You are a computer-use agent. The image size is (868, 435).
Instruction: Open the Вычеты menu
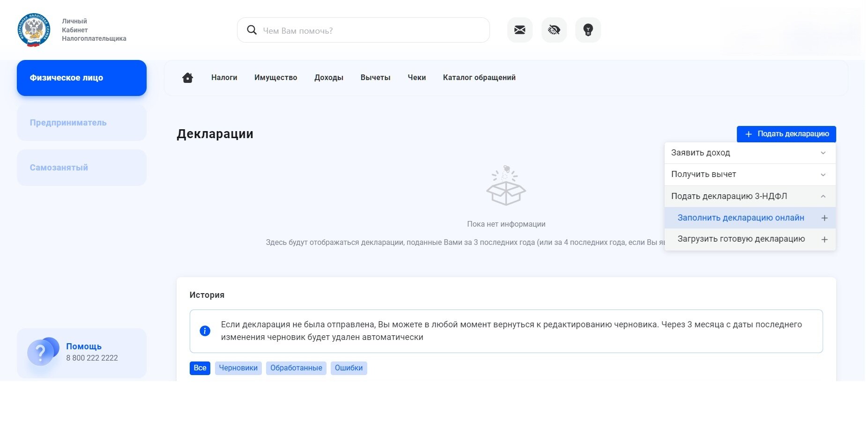pos(375,78)
